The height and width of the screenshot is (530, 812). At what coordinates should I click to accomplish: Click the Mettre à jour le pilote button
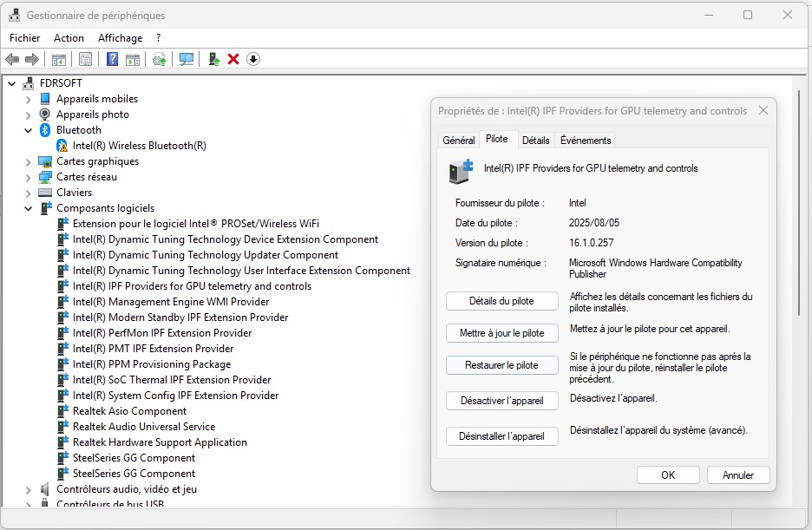pos(501,333)
